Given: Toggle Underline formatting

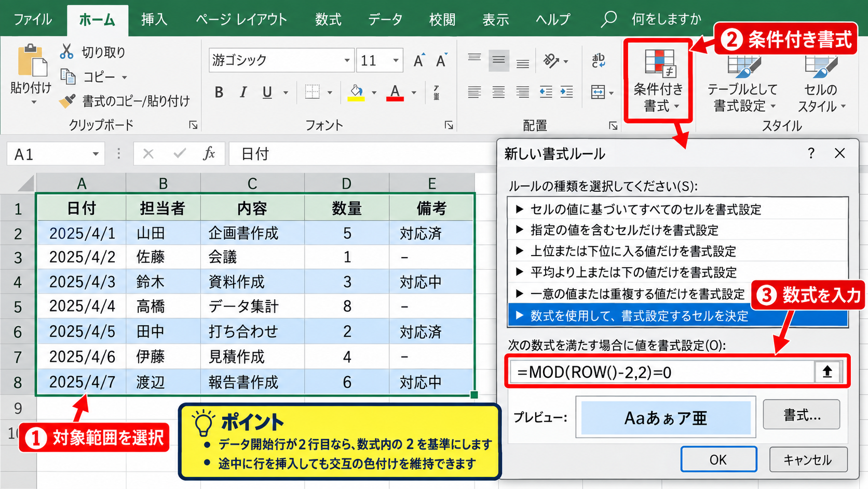Looking at the screenshot, I should (x=267, y=92).
